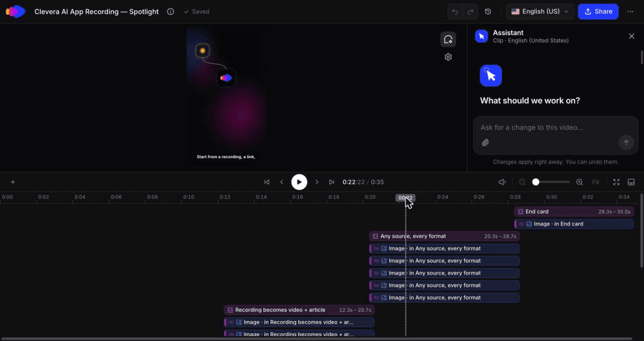Click the zoom out magnifier

522,182
